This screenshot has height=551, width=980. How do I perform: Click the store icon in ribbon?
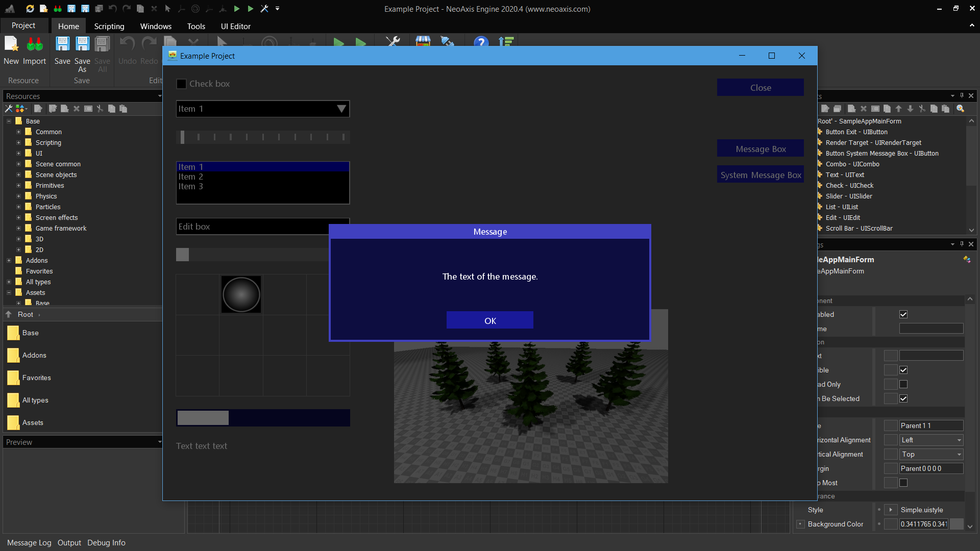(x=423, y=42)
